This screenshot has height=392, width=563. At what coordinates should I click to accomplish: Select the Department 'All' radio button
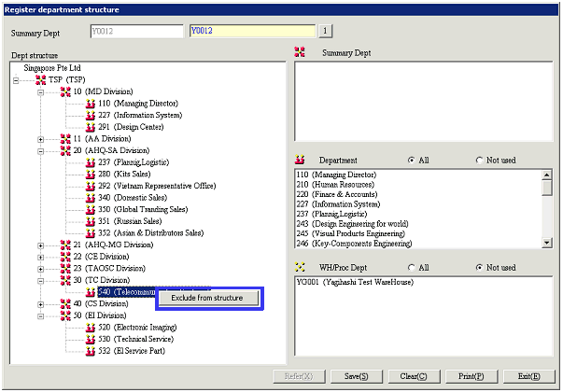(x=412, y=161)
